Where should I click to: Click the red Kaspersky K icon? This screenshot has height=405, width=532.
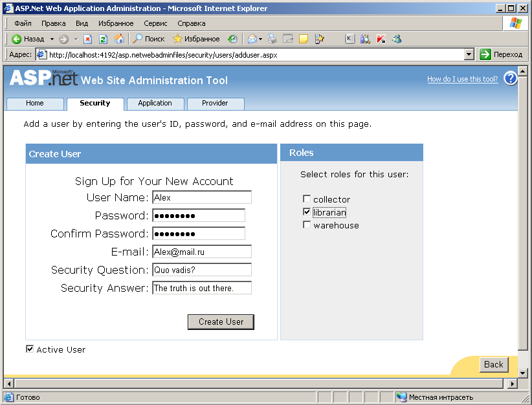[x=381, y=39]
